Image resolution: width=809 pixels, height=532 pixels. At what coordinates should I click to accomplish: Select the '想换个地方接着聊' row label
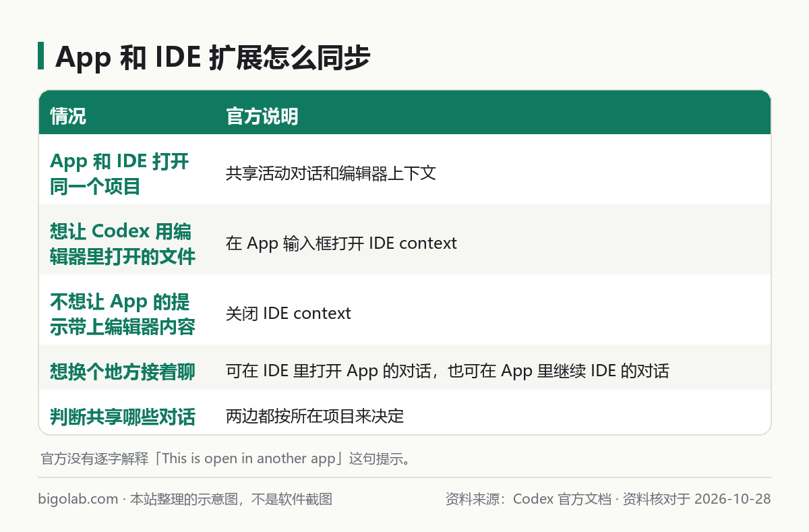[x=123, y=372]
